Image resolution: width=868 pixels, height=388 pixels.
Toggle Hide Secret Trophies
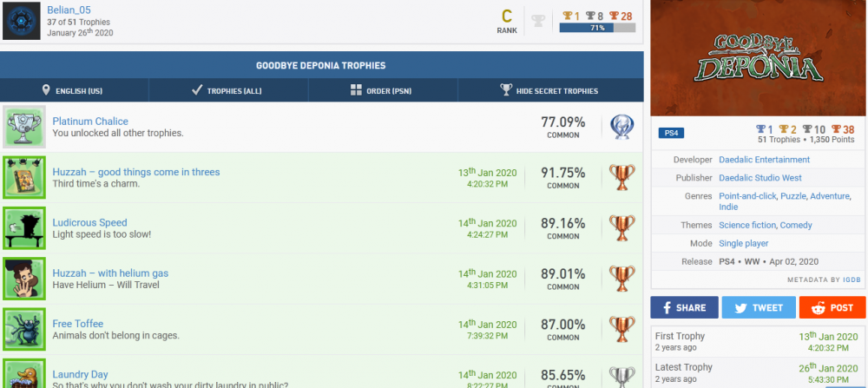pos(551,91)
